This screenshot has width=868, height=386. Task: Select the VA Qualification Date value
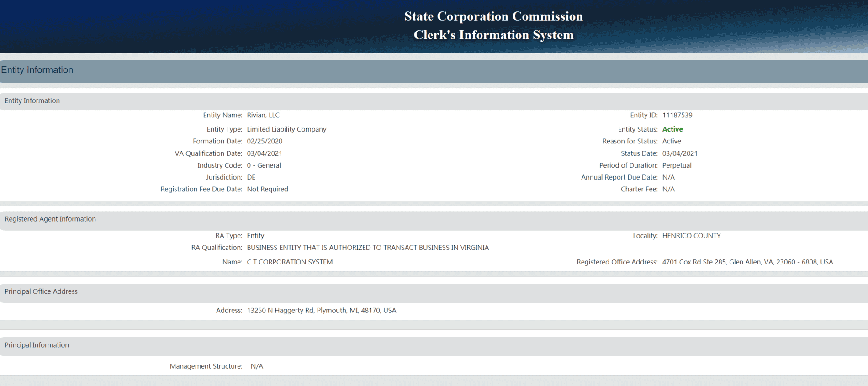265,153
